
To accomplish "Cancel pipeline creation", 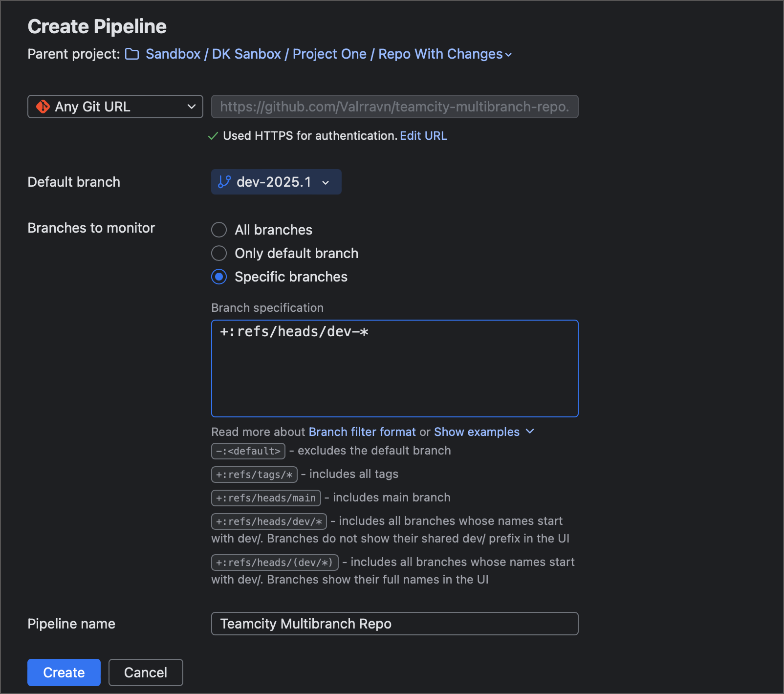I will [145, 672].
